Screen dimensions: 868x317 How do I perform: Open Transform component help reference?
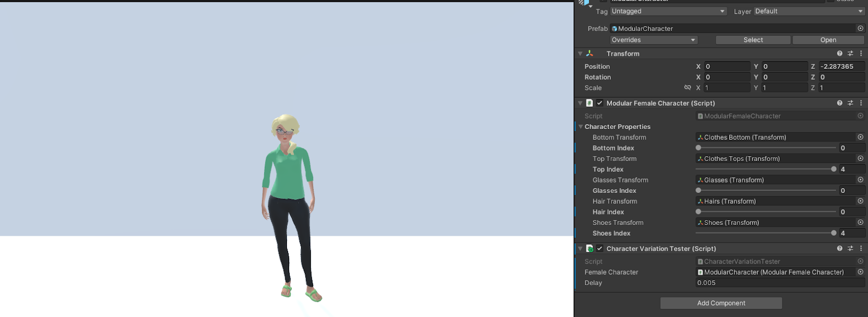(x=839, y=54)
